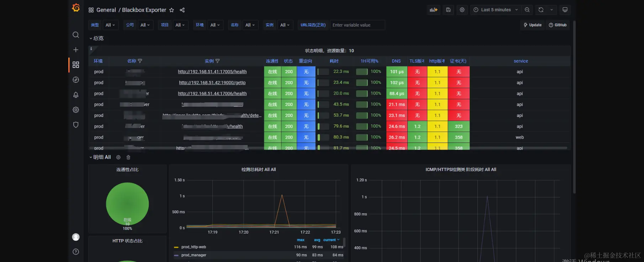Refresh the dashboard
Image resolution: width=644 pixels, height=262 pixels.
coord(541,10)
